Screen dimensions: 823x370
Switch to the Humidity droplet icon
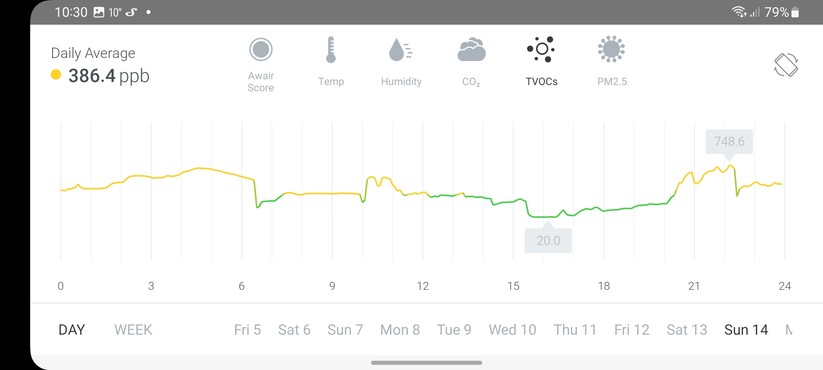(400, 49)
